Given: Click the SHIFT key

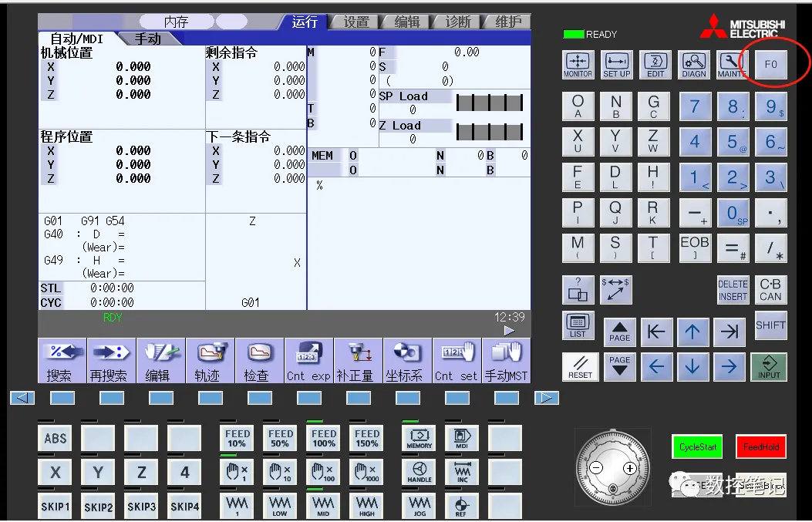Looking at the screenshot, I should pos(770,325).
